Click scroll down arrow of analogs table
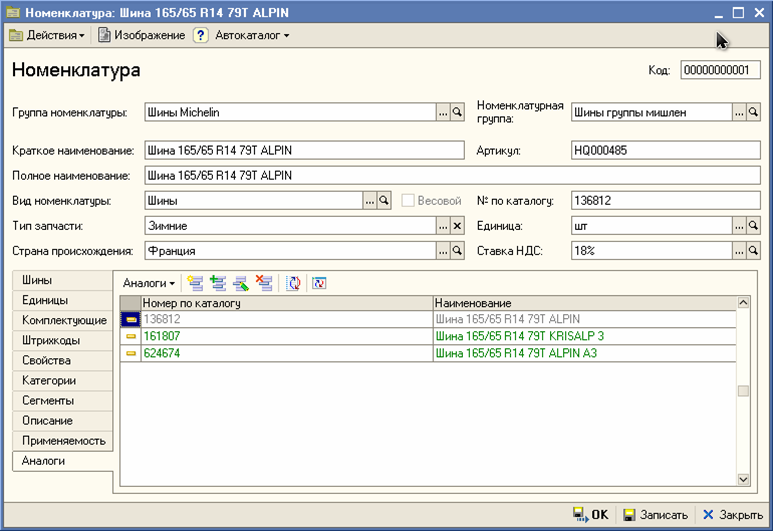Image resolution: width=773 pixels, height=531 pixels. (743, 479)
